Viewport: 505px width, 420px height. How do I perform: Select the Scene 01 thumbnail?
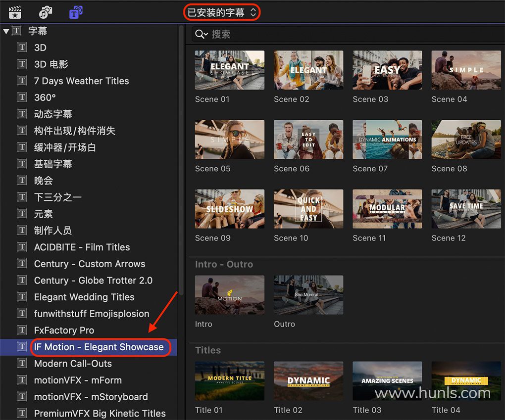point(230,70)
